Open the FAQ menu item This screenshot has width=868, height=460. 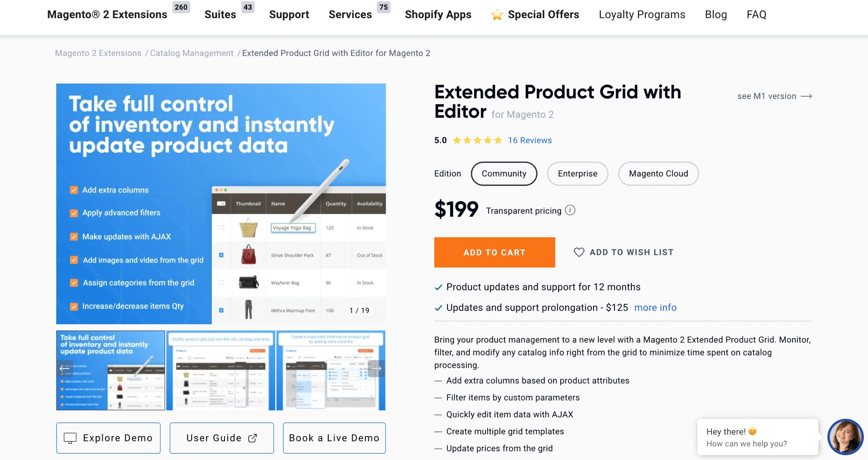point(756,15)
